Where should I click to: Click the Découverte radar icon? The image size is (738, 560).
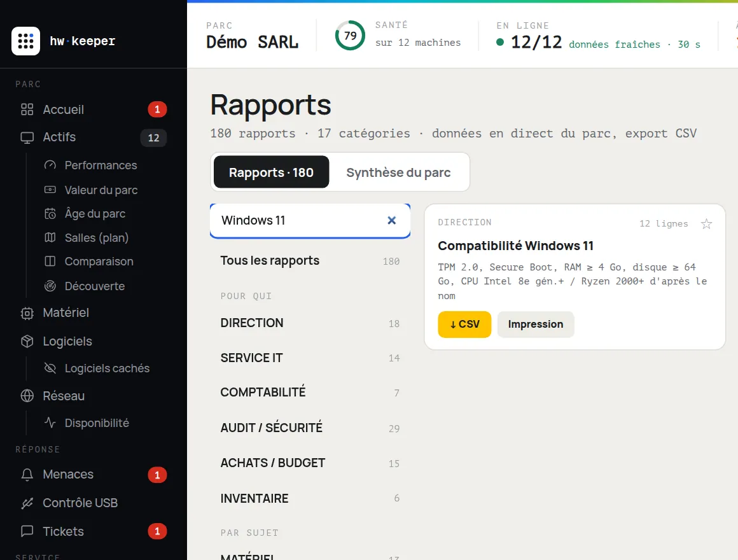point(50,286)
